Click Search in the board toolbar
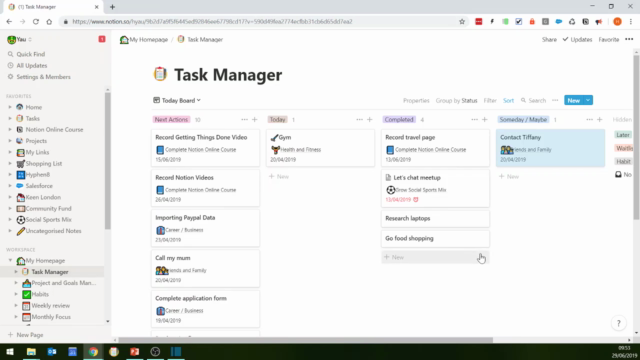 click(533, 100)
